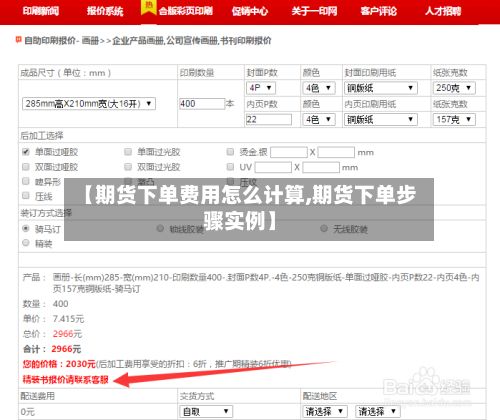Open the 250克 paper weight dropdown
500x420 pixels.
(454, 88)
